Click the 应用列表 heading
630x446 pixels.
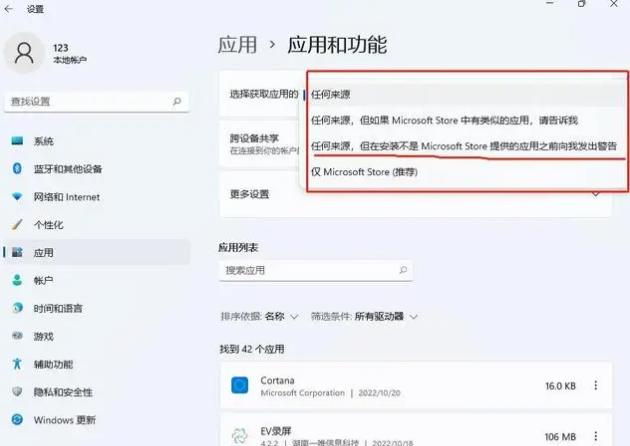point(238,248)
